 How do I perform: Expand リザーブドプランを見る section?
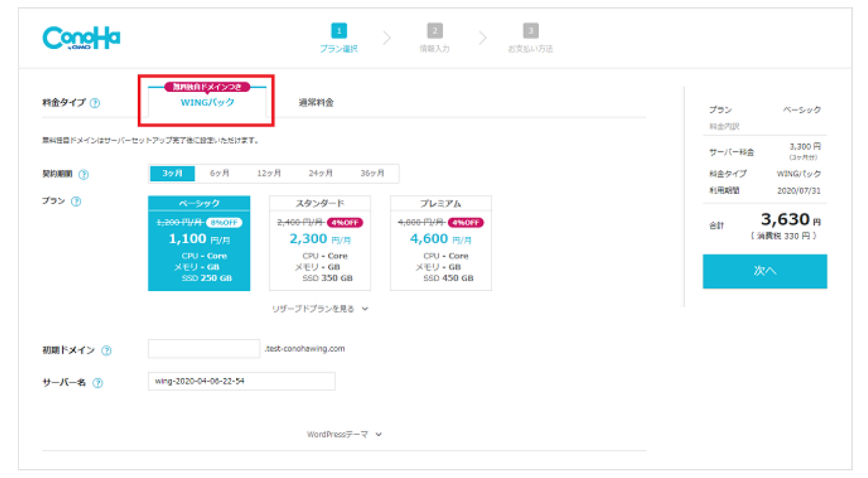320,309
